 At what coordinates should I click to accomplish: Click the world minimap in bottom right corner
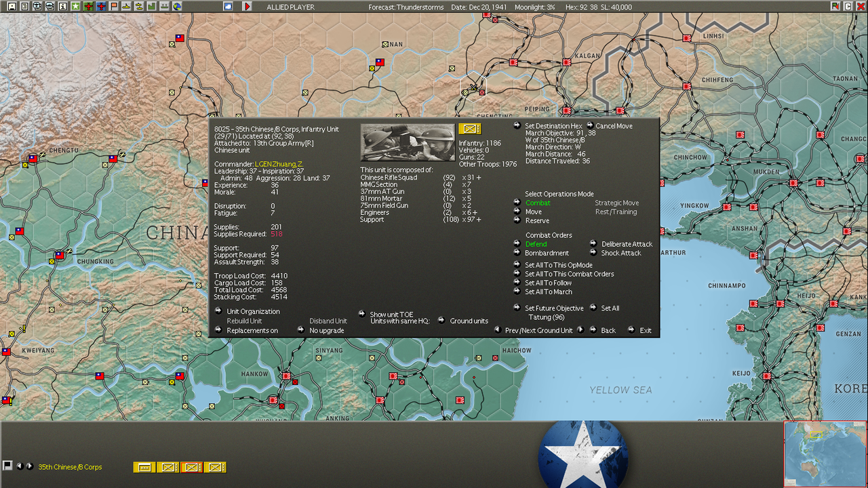pos(825,454)
